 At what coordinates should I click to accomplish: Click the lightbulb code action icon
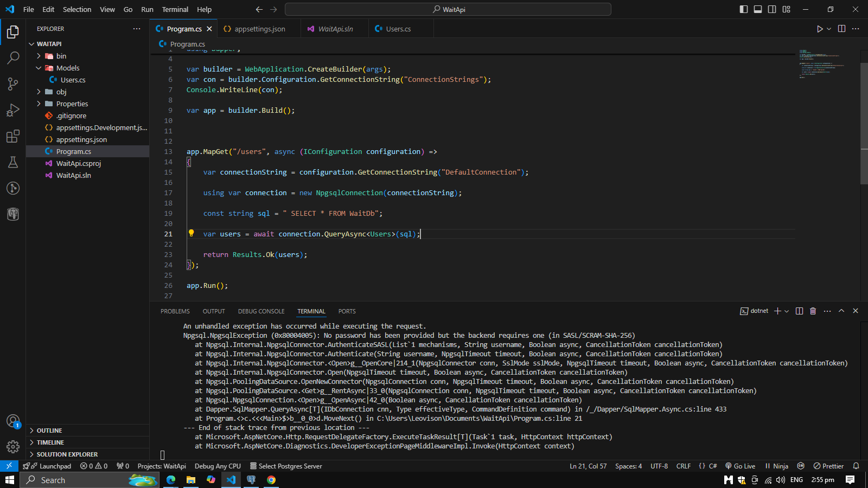[x=191, y=233]
